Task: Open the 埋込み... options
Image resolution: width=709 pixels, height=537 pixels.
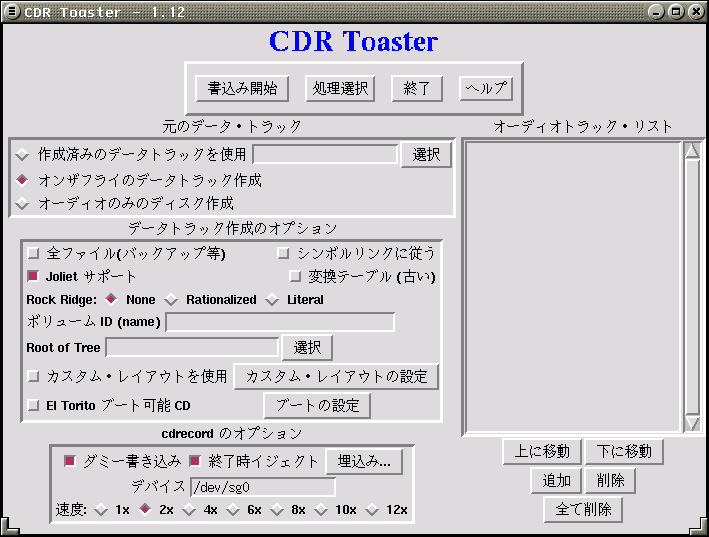Action: pos(364,461)
